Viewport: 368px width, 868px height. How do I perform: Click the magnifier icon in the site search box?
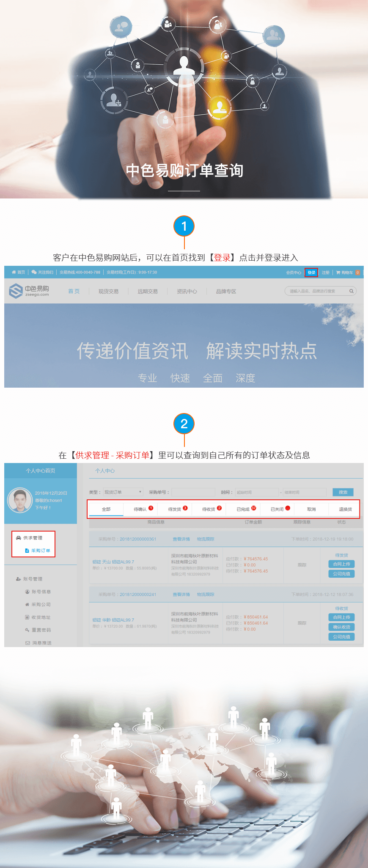pyautogui.click(x=351, y=291)
